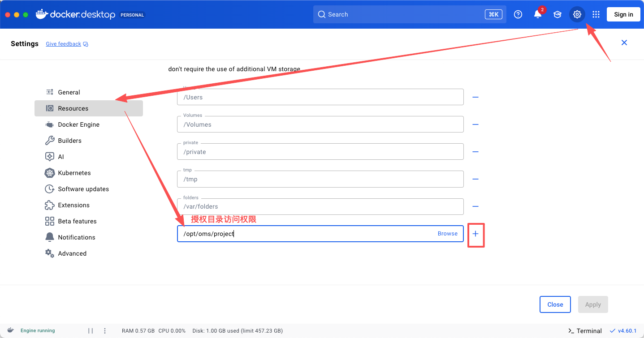Pause the running Docker engine

tap(91, 330)
